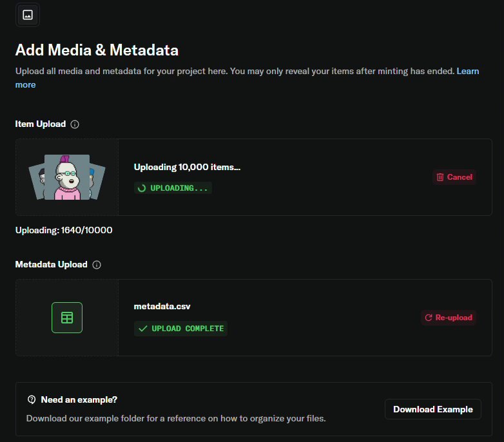
Task: Click the UPLOAD COMPLETE status badge
Action: (x=180, y=329)
